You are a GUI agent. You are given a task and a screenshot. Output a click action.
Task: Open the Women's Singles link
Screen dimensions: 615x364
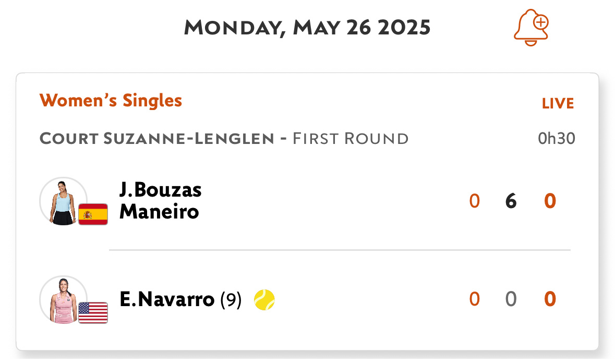coord(111,100)
